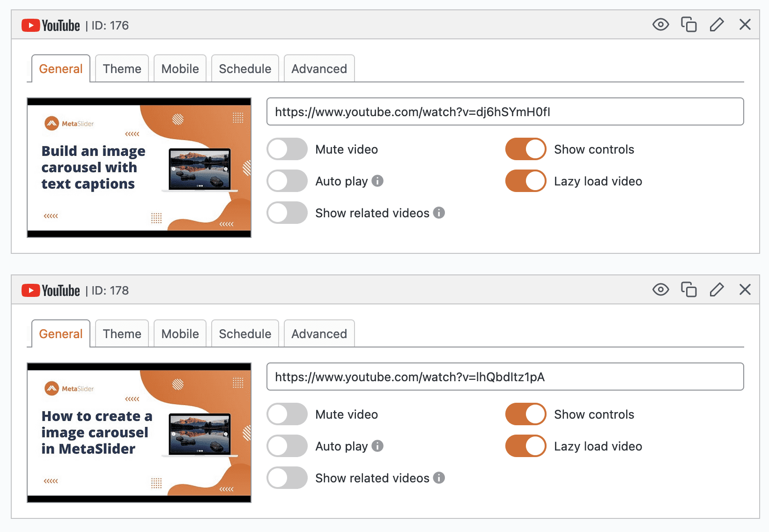Image resolution: width=769 pixels, height=532 pixels.
Task: Enable Mute video on slide 176
Action: (287, 149)
